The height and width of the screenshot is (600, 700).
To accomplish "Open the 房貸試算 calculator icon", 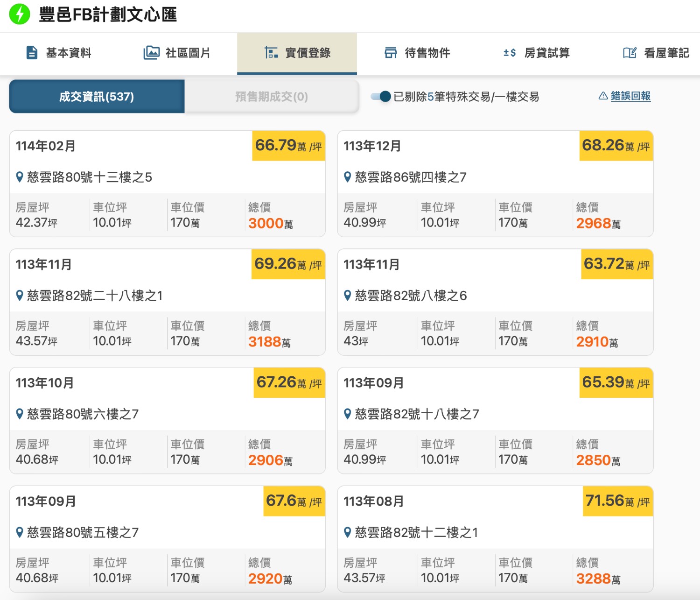I will pyautogui.click(x=510, y=53).
